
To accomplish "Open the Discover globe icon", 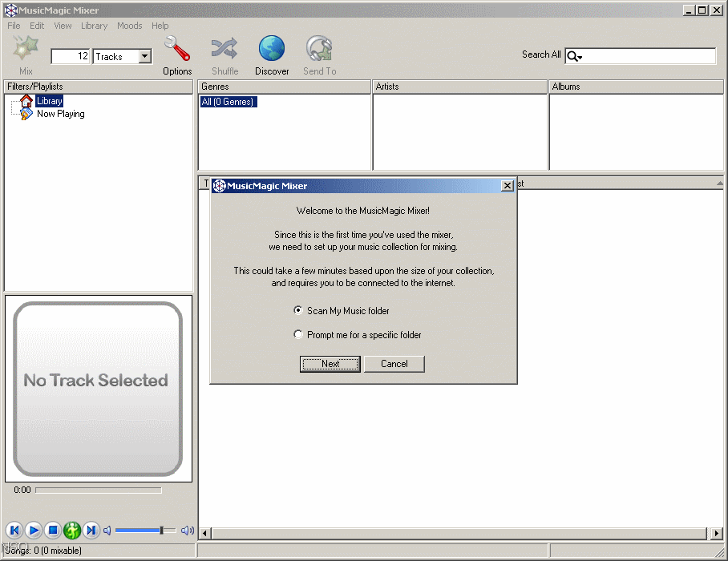I will click(272, 48).
